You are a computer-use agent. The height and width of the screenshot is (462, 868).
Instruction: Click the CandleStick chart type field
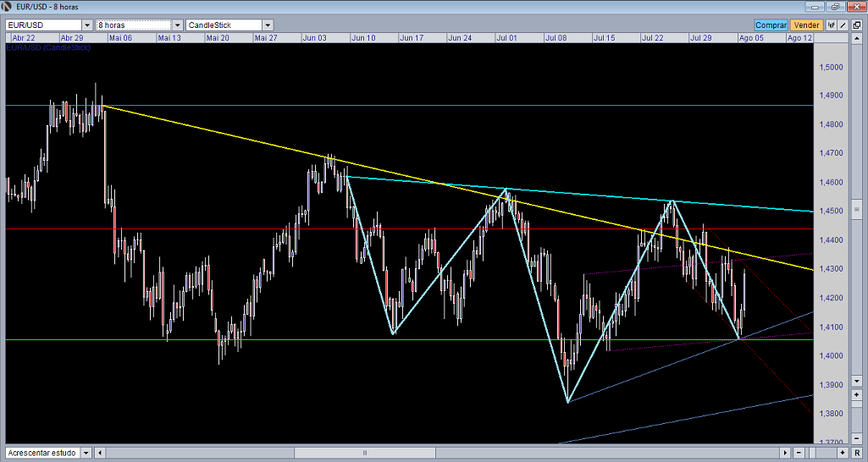(x=224, y=25)
